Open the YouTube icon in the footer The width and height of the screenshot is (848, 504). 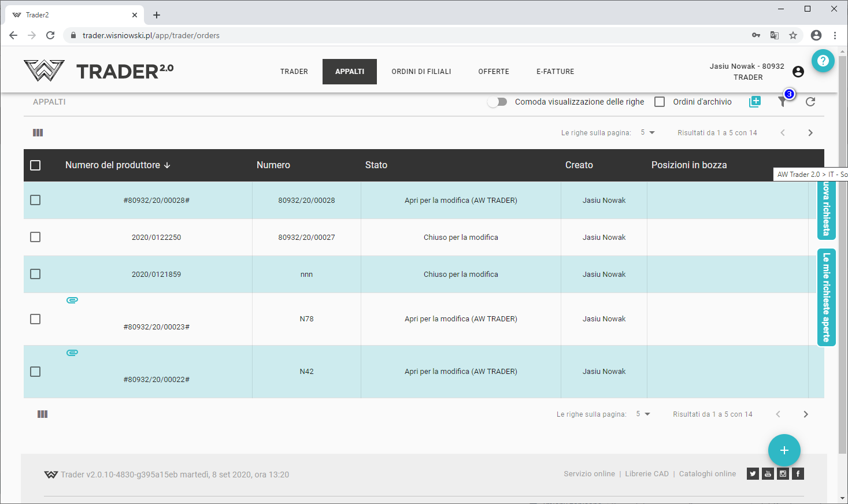click(x=768, y=474)
